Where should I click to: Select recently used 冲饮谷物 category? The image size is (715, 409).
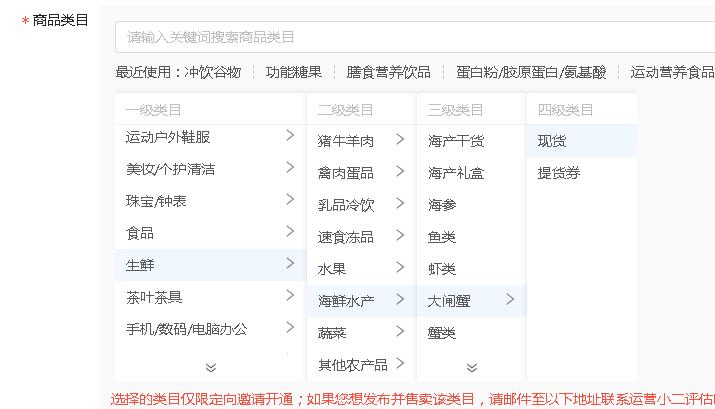click(212, 72)
